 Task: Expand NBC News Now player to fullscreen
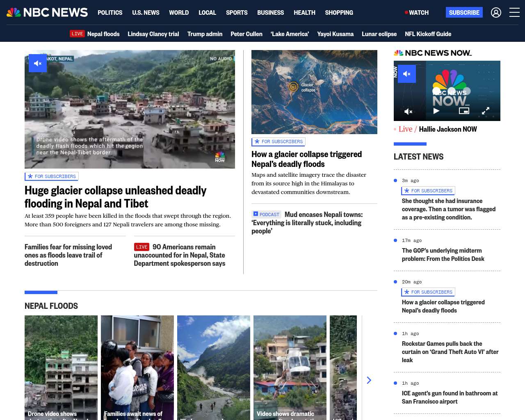[x=486, y=111]
